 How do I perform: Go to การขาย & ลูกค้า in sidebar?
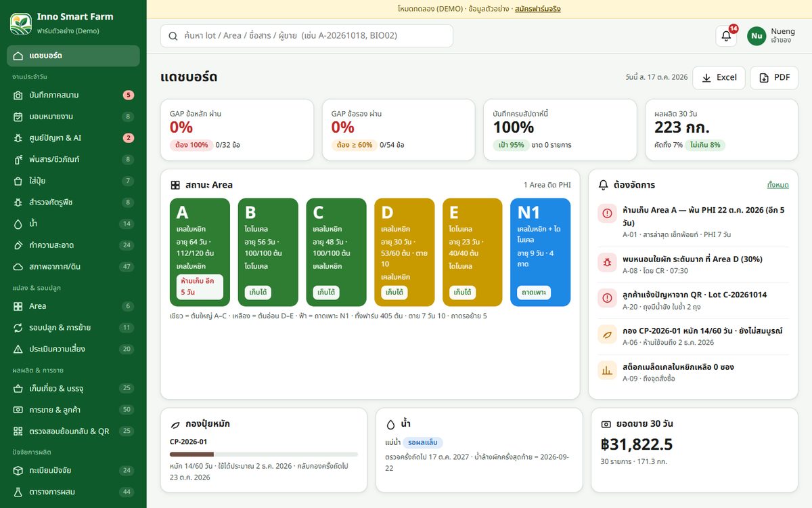pyautogui.click(x=73, y=410)
